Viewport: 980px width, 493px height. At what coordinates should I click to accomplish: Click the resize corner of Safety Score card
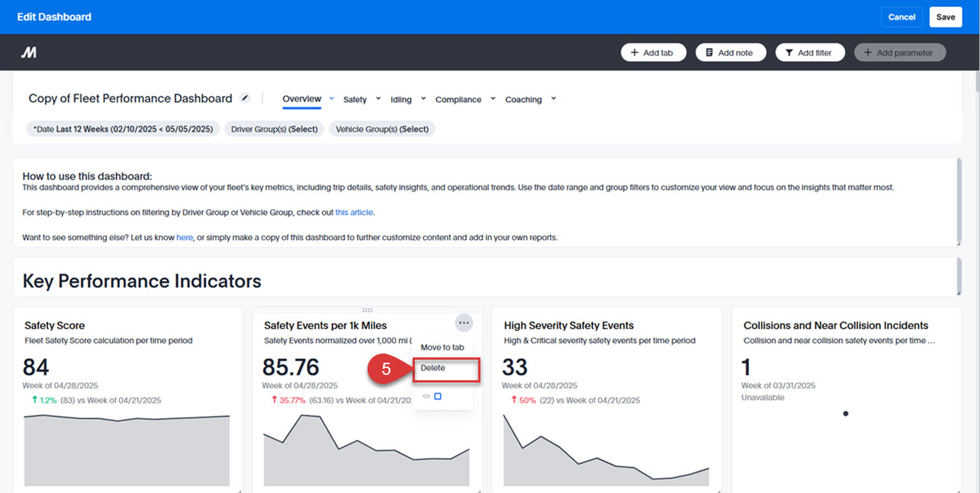point(239,490)
